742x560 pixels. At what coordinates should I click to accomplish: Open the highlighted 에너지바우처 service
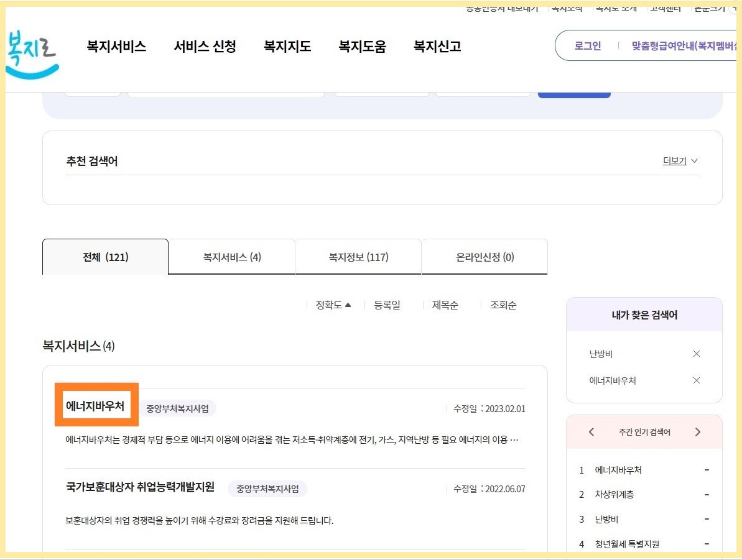click(x=96, y=405)
